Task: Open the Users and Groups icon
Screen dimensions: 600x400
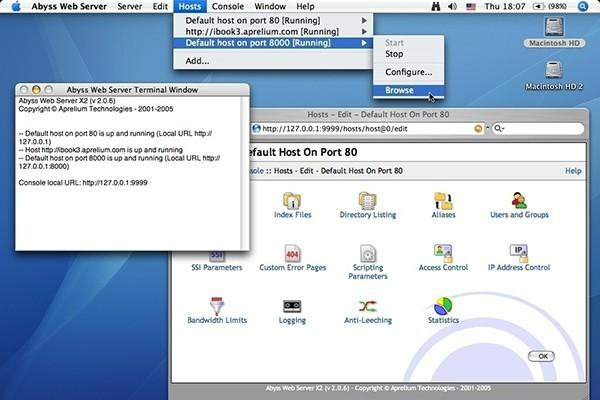Action: click(x=519, y=201)
